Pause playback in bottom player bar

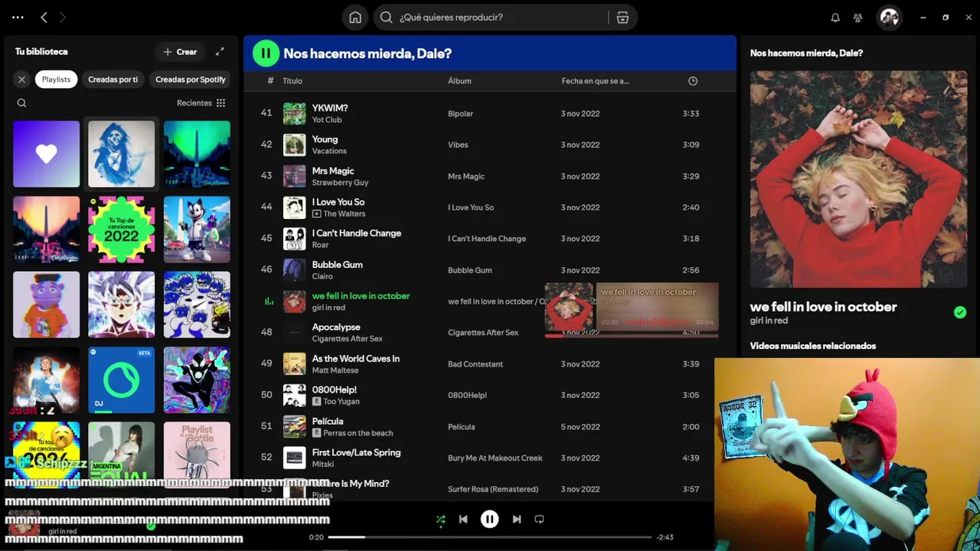click(489, 519)
